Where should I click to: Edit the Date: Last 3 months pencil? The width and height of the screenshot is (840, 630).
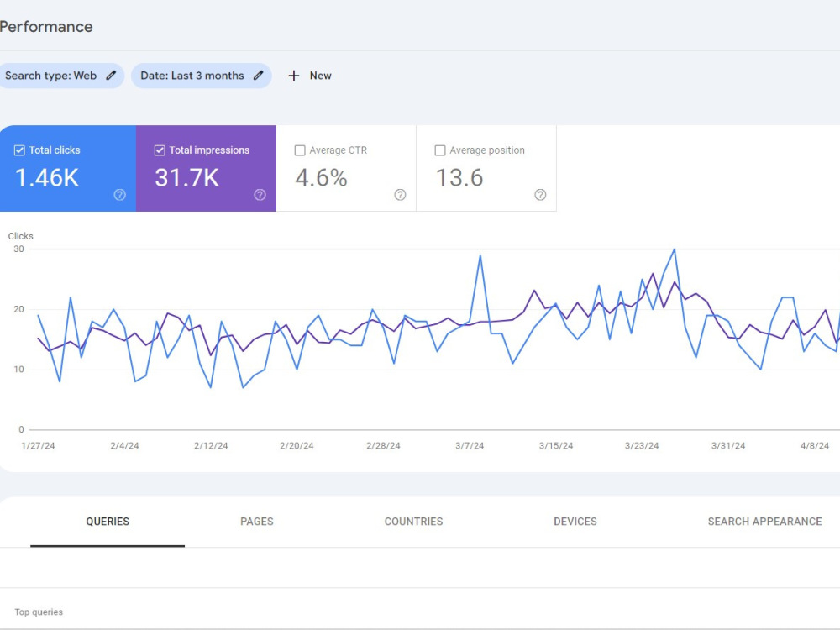click(x=258, y=76)
